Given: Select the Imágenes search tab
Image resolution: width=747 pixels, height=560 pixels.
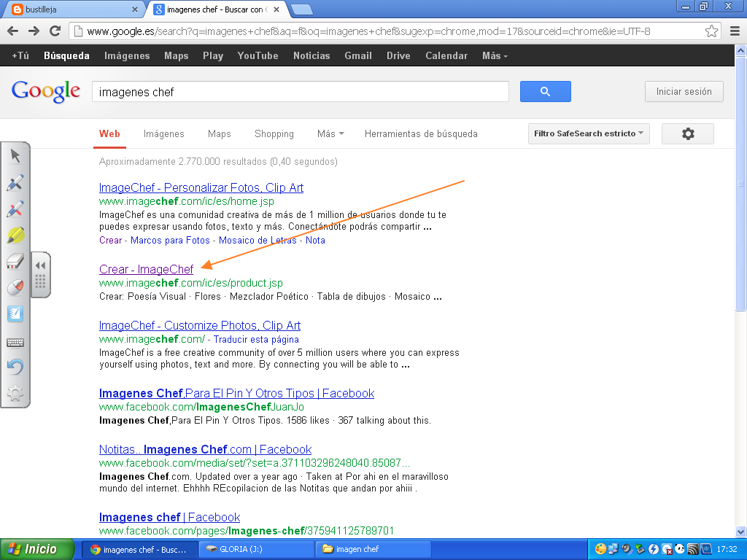Looking at the screenshot, I should 164,134.
